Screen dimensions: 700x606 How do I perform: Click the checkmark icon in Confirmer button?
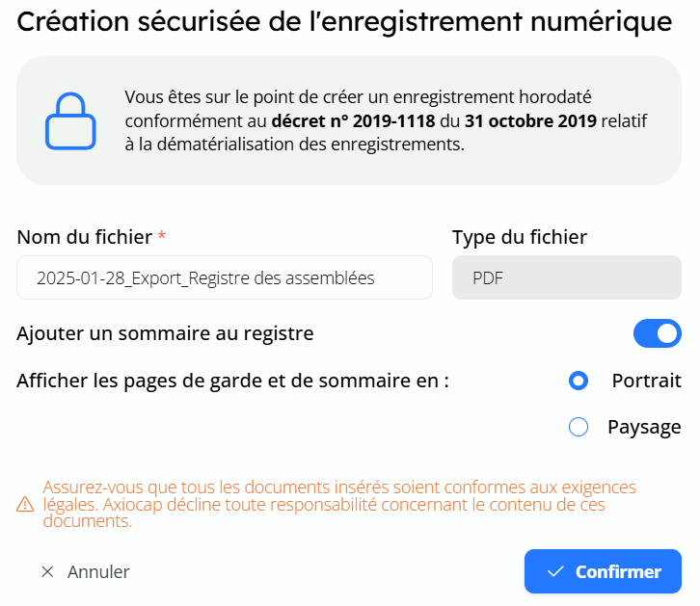554,571
